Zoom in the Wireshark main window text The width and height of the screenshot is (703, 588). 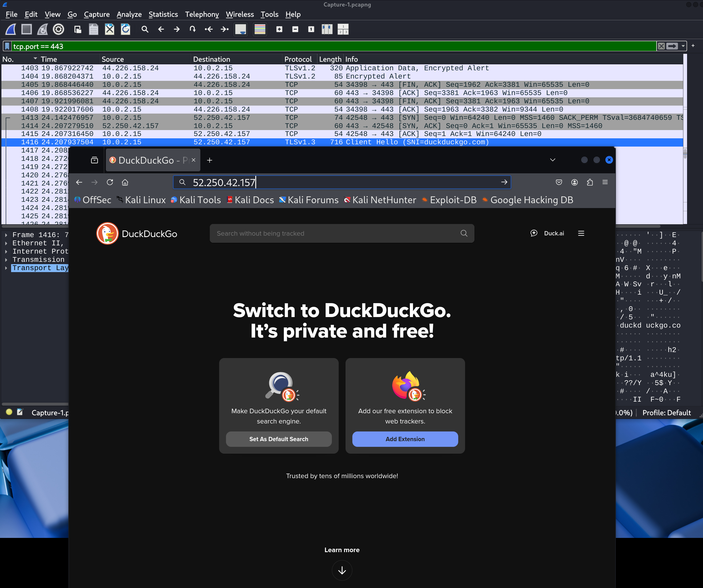[279, 29]
